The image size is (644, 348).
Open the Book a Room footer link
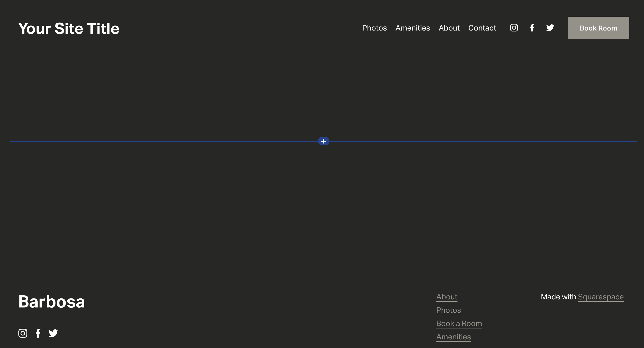[x=459, y=323]
